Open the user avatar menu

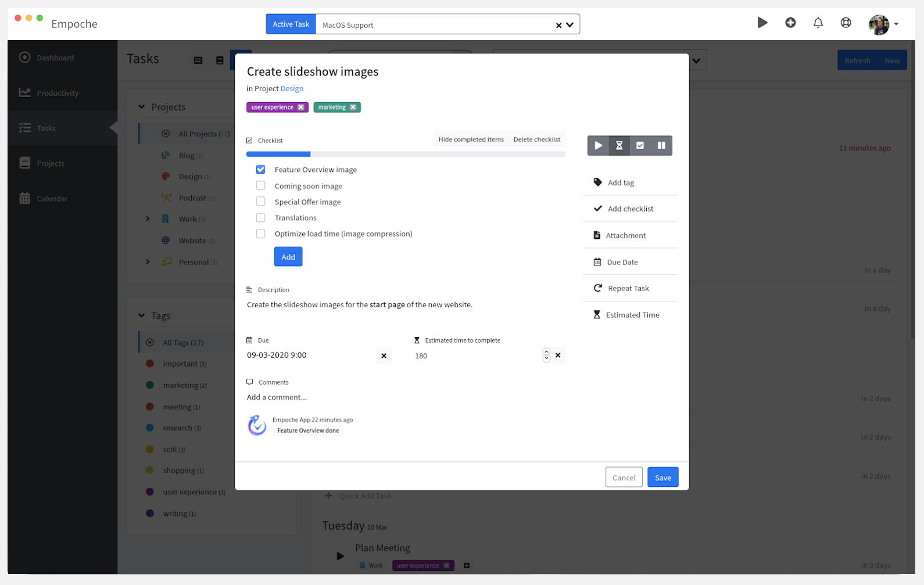click(x=883, y=24)
